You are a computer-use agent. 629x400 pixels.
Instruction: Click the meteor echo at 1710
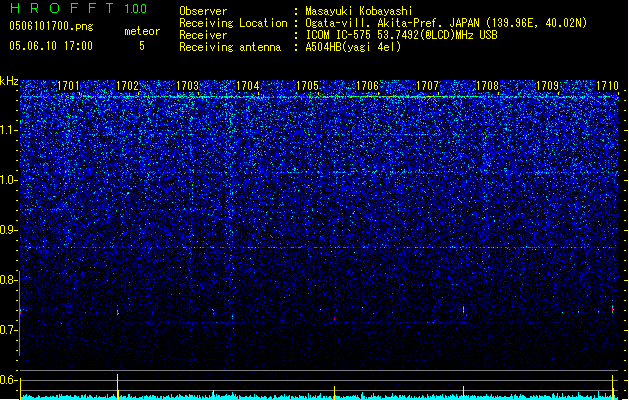click(613, 309)
